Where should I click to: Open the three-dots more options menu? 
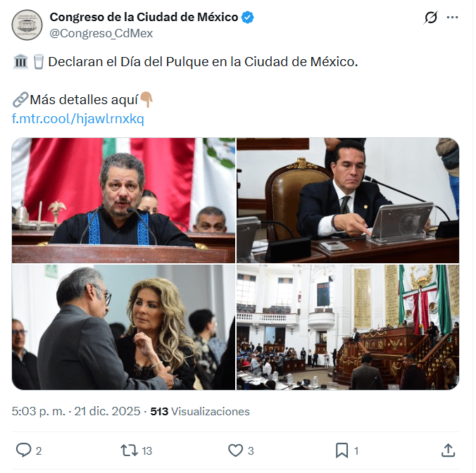tap(452, 18)
